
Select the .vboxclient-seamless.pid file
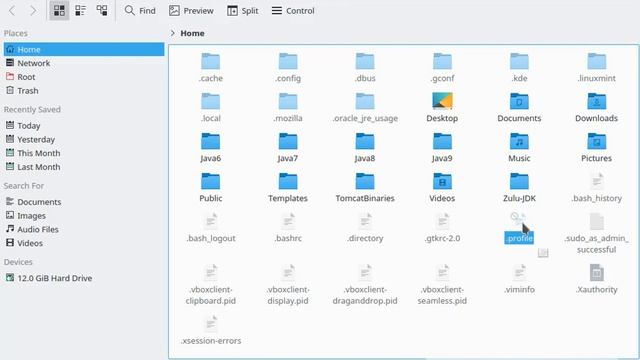click(442, 285)
